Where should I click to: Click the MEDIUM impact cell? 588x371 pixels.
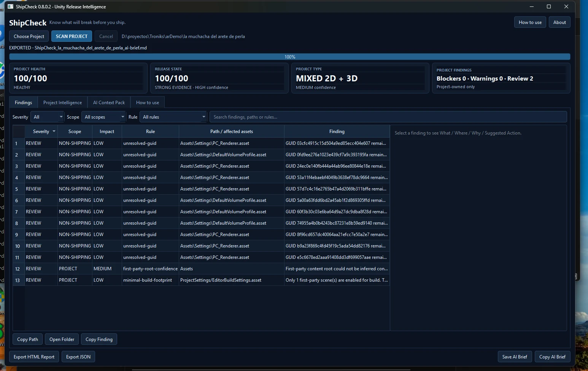pyautogui.click(x=107, y=269)
